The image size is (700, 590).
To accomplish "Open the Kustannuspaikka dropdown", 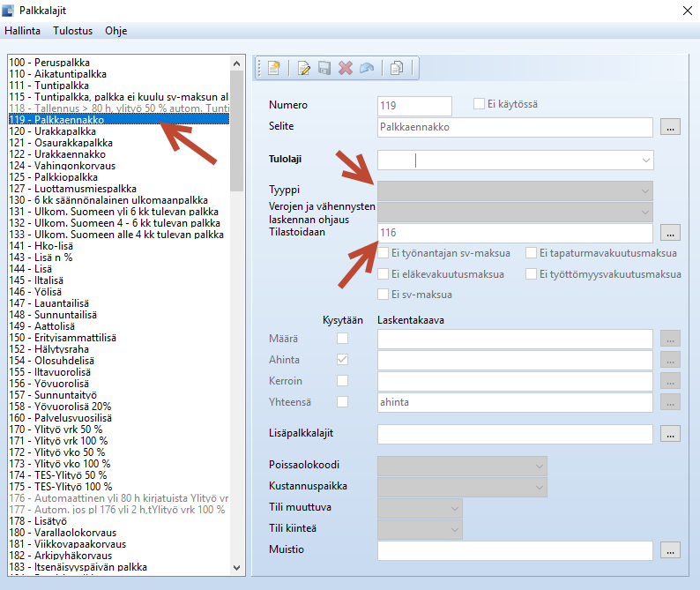I will [x=540, y=488].
